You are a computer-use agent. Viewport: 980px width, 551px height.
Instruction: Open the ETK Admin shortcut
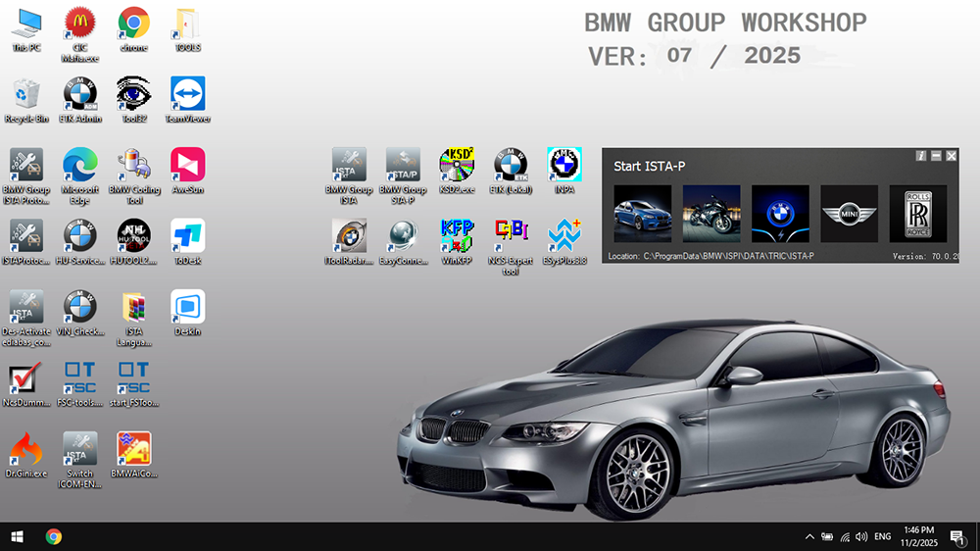80,94
